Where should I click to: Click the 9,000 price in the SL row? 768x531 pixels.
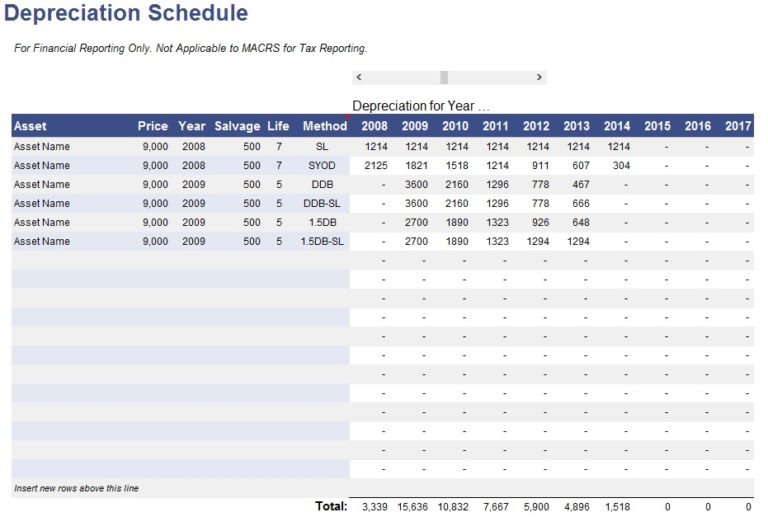[x=155, y=146]
